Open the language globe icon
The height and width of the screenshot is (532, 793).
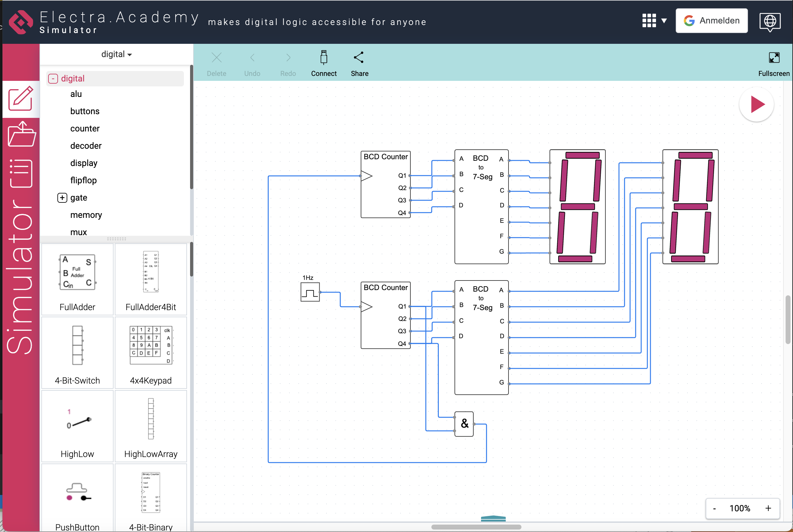[x=770, y=22]
